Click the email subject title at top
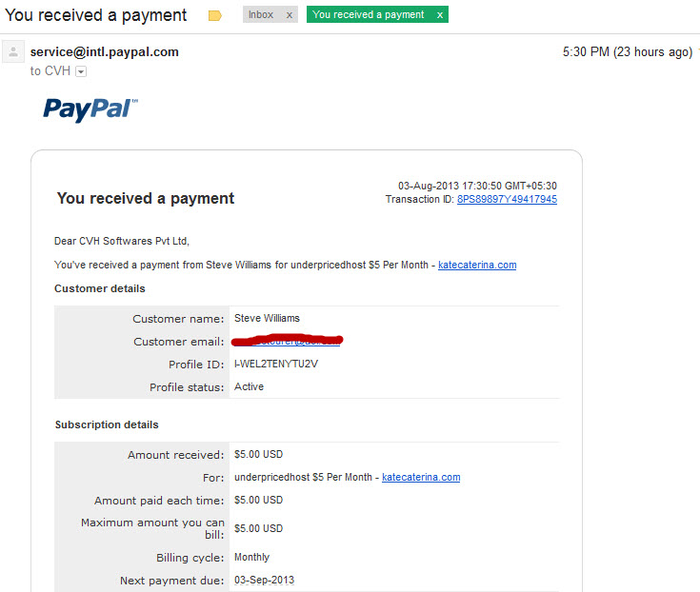This screenshot has height=592, width=700. click(95, 15)
